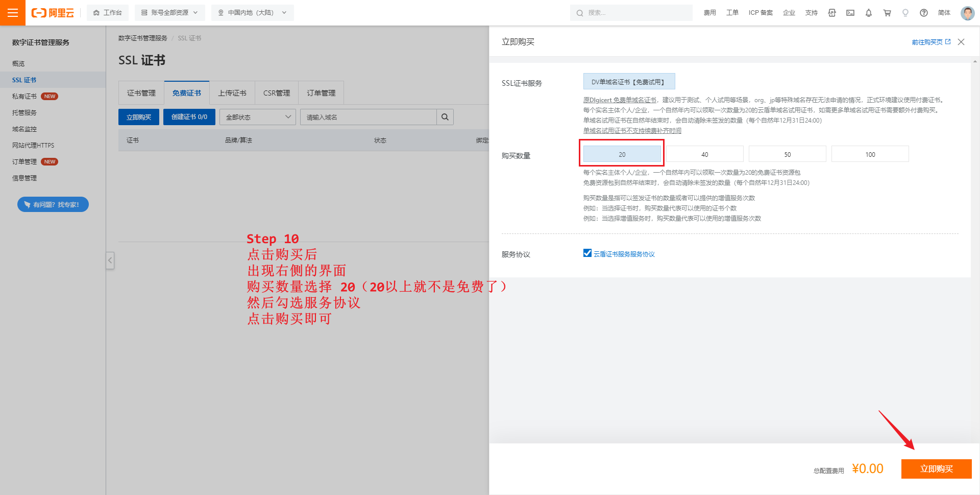This screenshot has width=980, height=495.
Task: Go to 概览 in sidebar
Action: [x=18, y=63]
